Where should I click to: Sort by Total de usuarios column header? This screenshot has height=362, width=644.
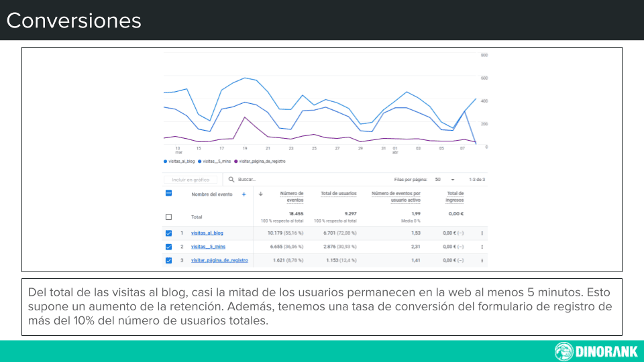click(x=338, y=193)
